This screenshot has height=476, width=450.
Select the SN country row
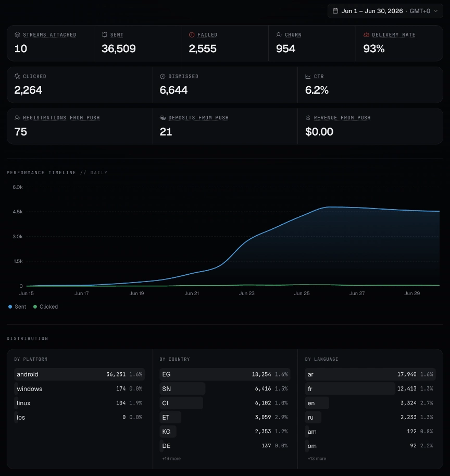224,388
